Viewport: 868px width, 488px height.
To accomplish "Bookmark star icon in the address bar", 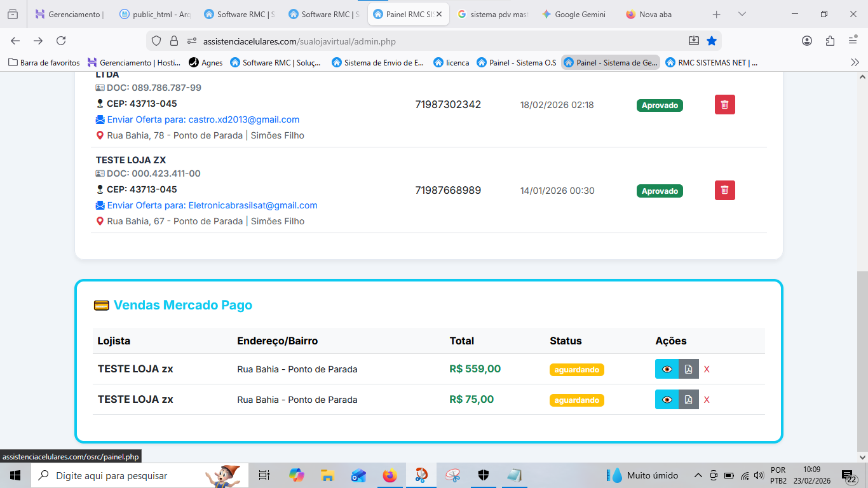I will (x=712, y=41).
